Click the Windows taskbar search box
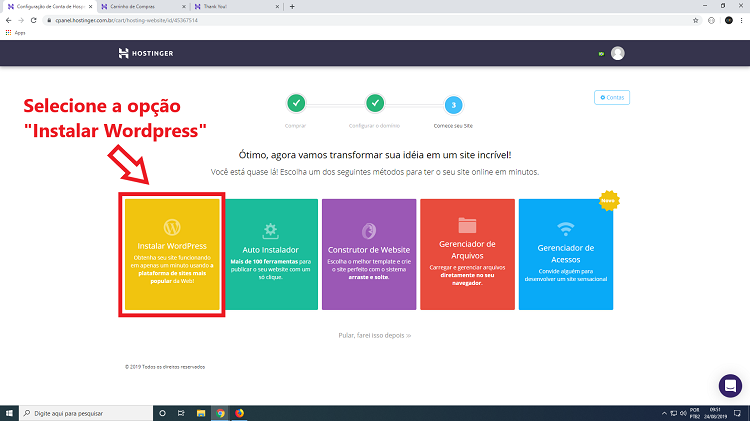Viewport: 750px width, 421px height. point(86,413)
